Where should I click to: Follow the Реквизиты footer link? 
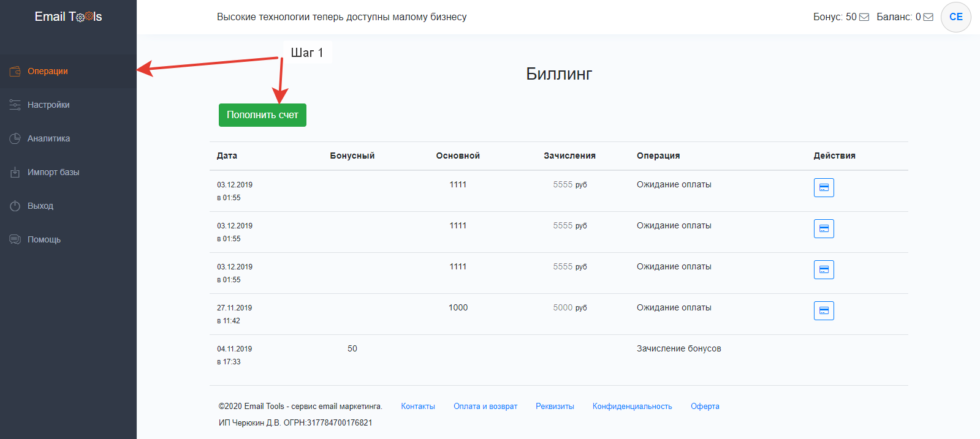pyautogui.click(x=555, y=407)
